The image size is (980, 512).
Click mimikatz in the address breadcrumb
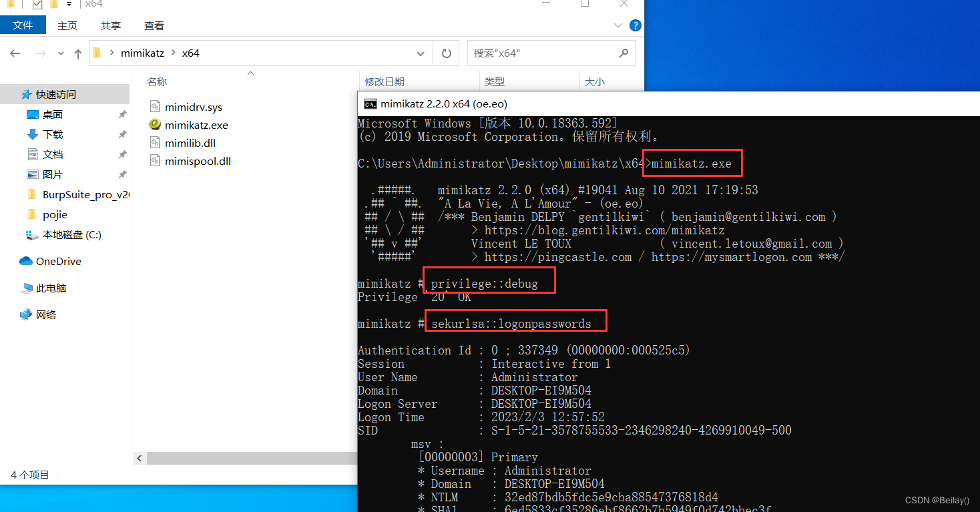[142, 53]
